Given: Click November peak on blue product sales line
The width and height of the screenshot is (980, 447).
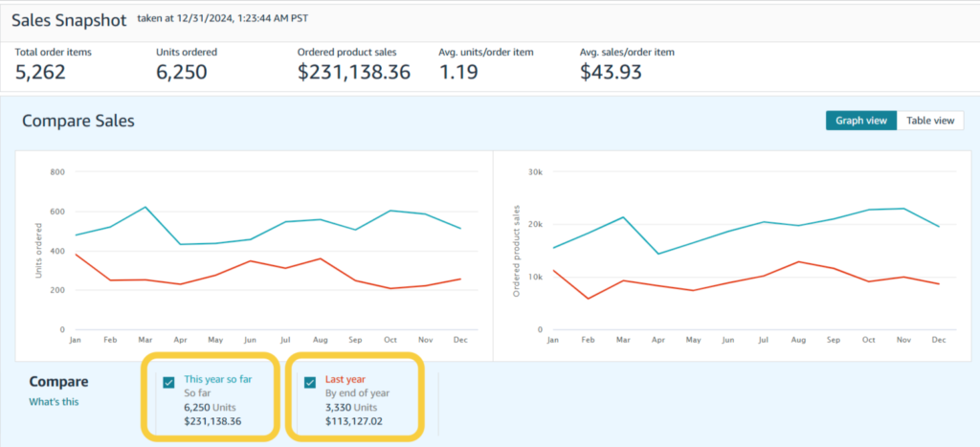Looking at the screenshot, I should point(902,208).
